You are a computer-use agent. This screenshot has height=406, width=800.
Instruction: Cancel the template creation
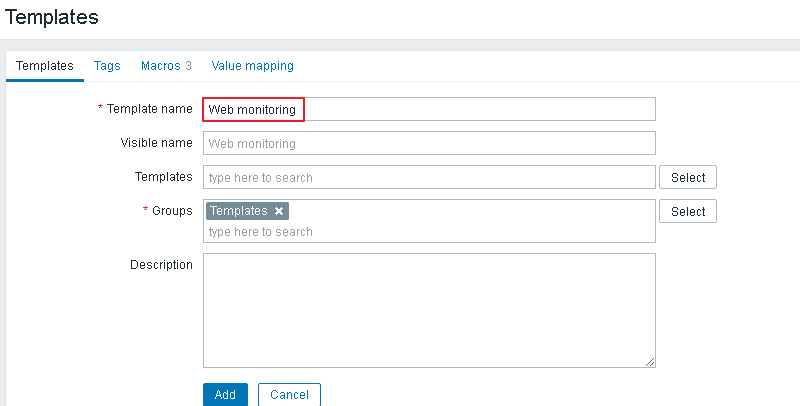pos(289,394)
